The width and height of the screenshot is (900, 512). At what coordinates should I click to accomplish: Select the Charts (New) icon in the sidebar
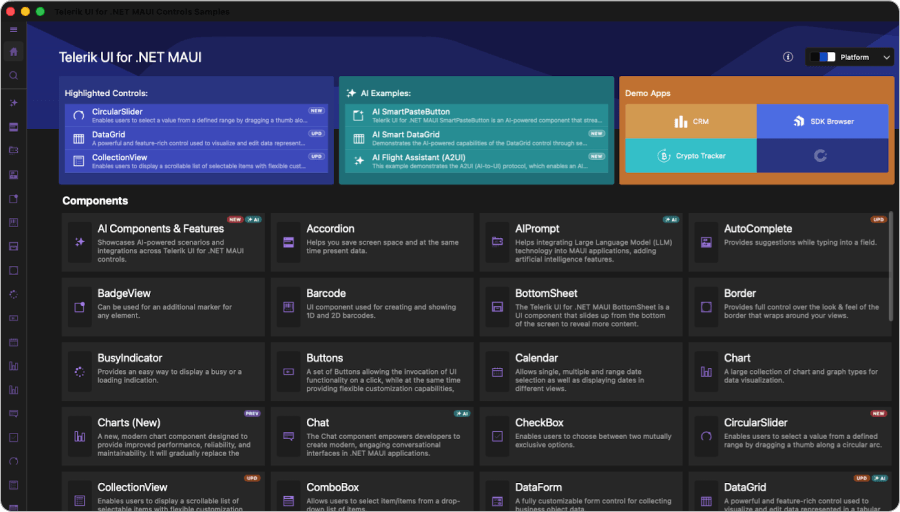[14, 390]
